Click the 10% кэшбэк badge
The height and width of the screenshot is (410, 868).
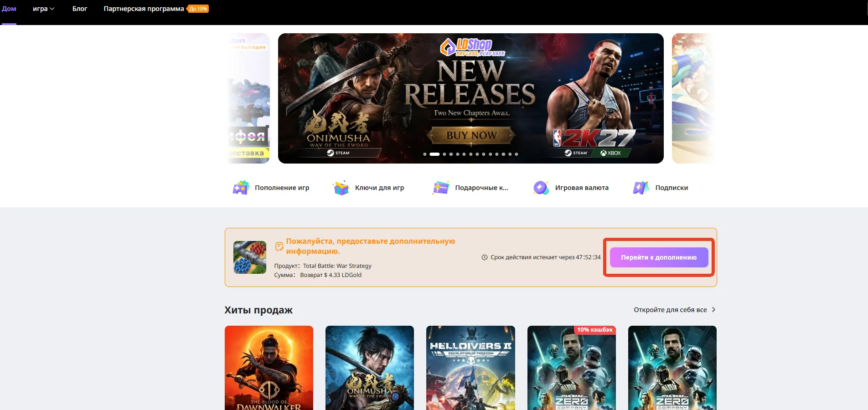(x=594, y=330)
